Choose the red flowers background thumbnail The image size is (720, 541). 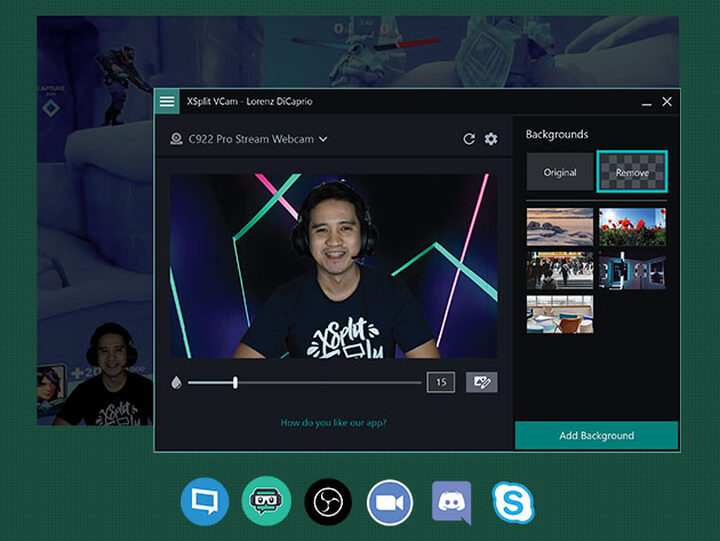point(631,226)
